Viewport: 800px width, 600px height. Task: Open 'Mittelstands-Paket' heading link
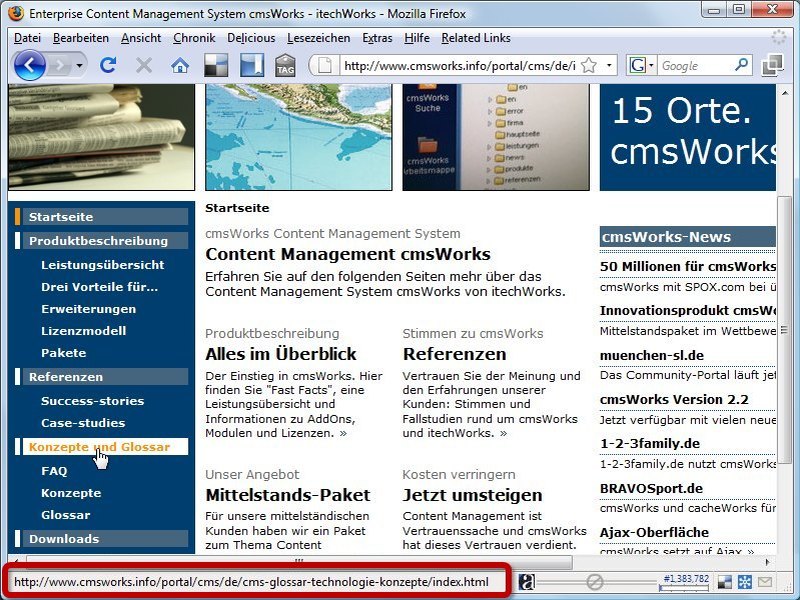coord(287,495)
